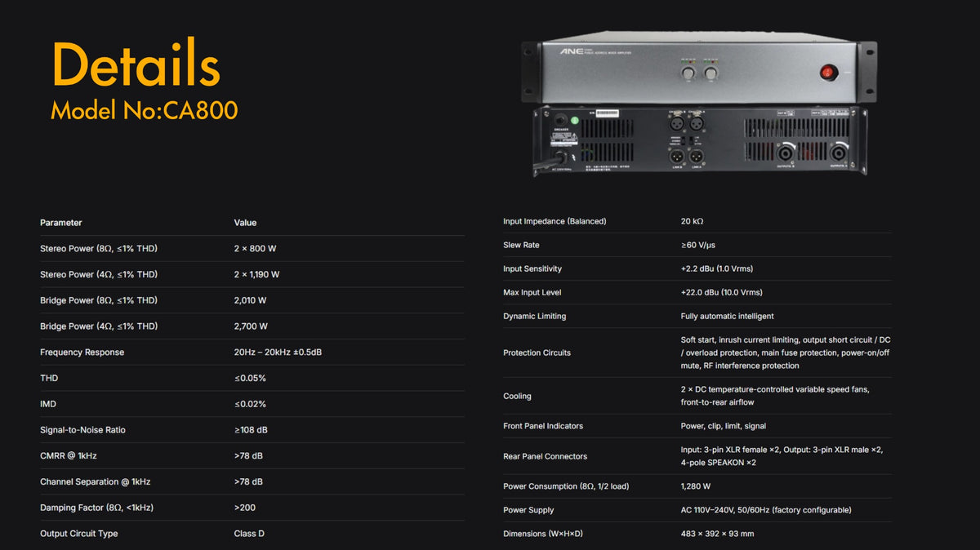
Task: Click 'Bridge Power (4Ω, ≤1% THD)' label
Action: [x=99, y=326]
